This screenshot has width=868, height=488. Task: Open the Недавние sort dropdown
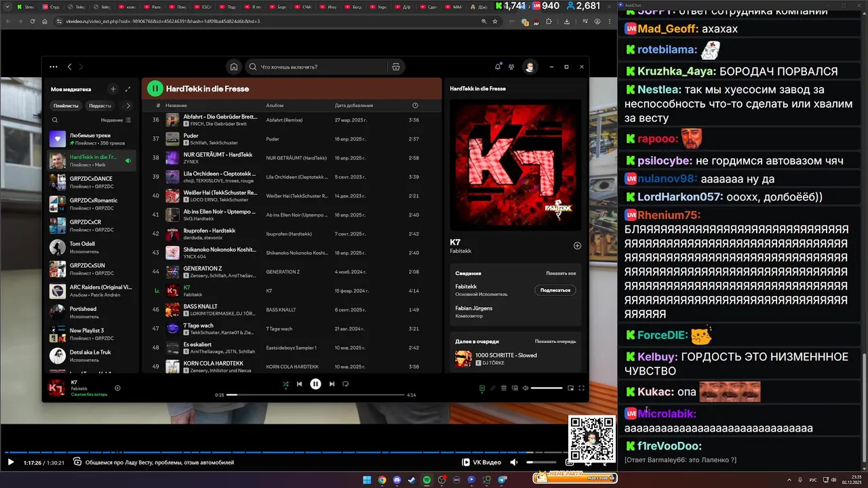(116, 120)
